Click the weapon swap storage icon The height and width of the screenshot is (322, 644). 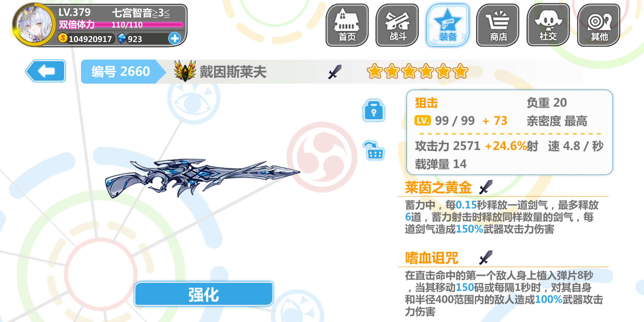pyautogui.click(x=374, y=150)
